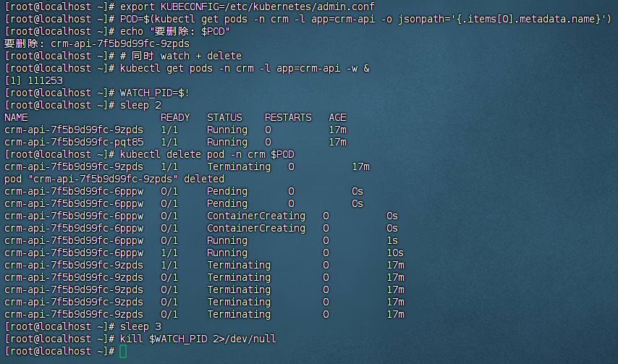Click the POD=$(kubectl get pods jsonpath command
Image resolution: width=618 pixels, height=364 pixels.
point(365,19)
